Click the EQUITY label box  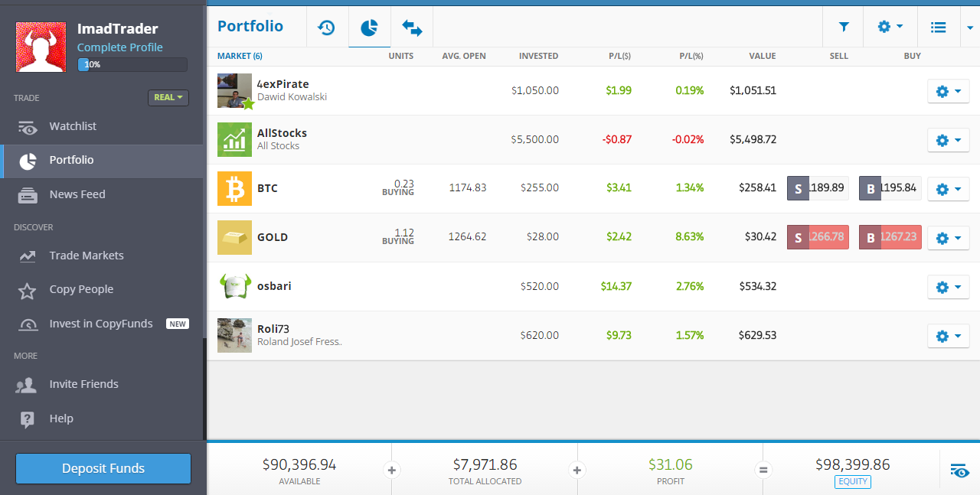point(853,482)
